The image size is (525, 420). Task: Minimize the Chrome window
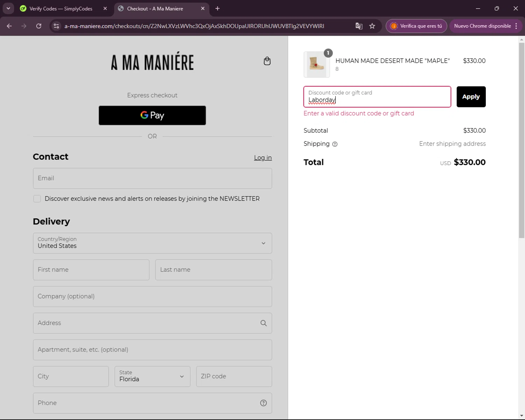(478, 8)
